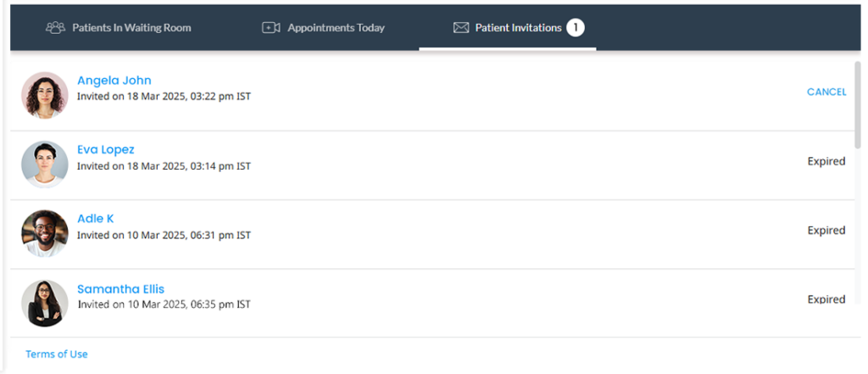The image size is (868, 374).
Task: Open the Angela John name link
Action: point(114,81)
